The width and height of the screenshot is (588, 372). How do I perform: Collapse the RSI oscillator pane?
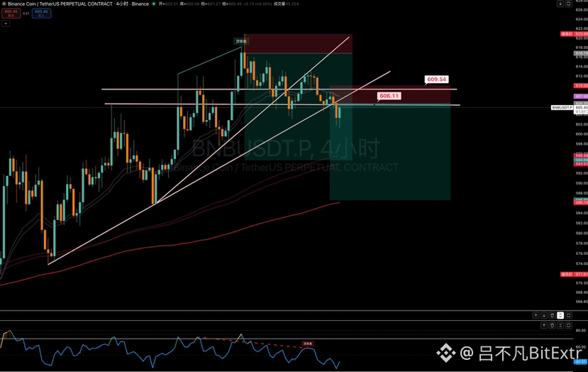[x=560, y=325]
